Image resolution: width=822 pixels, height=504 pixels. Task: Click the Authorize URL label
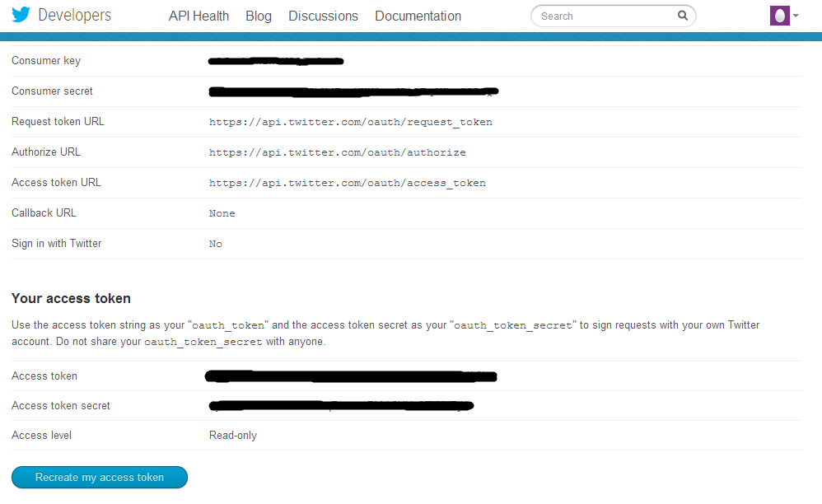point(45,152)
